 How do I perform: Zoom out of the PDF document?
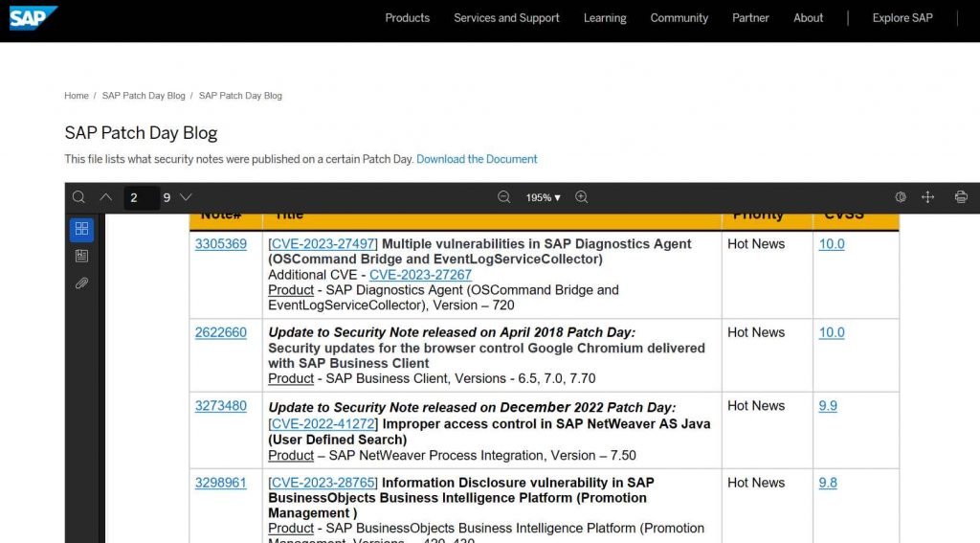tap(503, 197)
